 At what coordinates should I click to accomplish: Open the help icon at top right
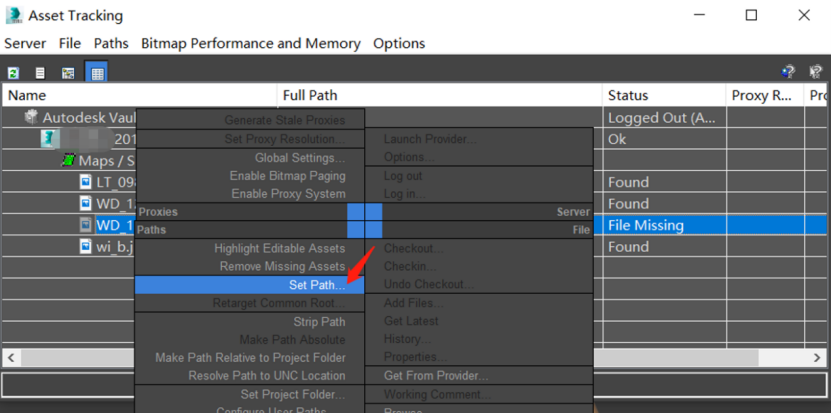coord(788,71)
